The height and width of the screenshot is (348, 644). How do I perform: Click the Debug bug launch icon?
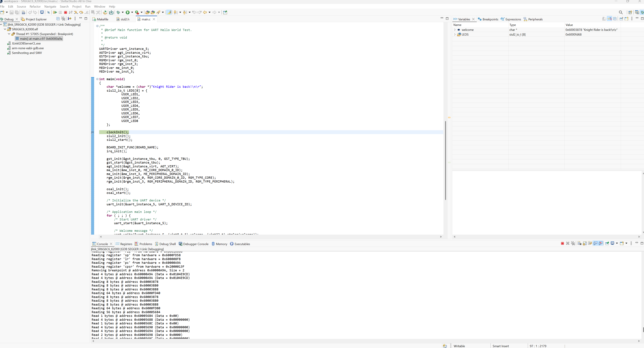[x=118, y=12]
